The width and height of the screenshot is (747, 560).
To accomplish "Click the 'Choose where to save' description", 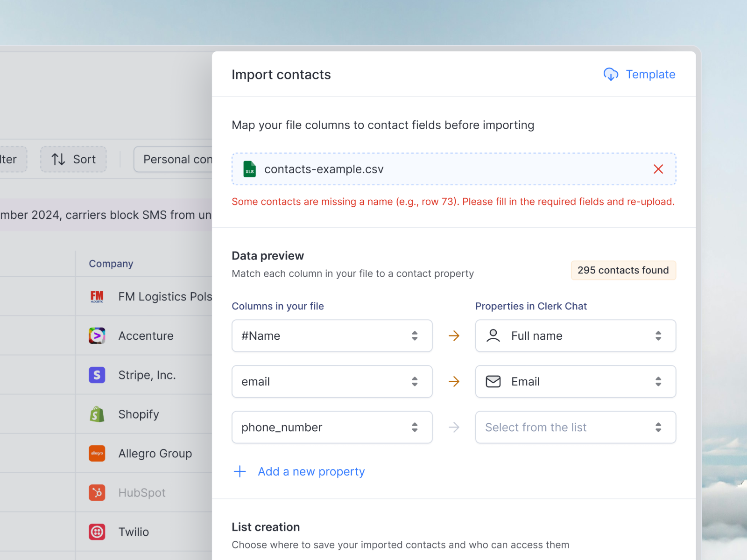I will click(x=401, y=545).
